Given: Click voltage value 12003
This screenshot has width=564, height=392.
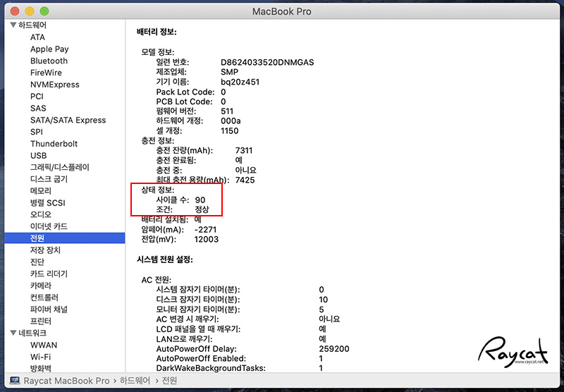Looking at the screenshot, I should [207, 239].
